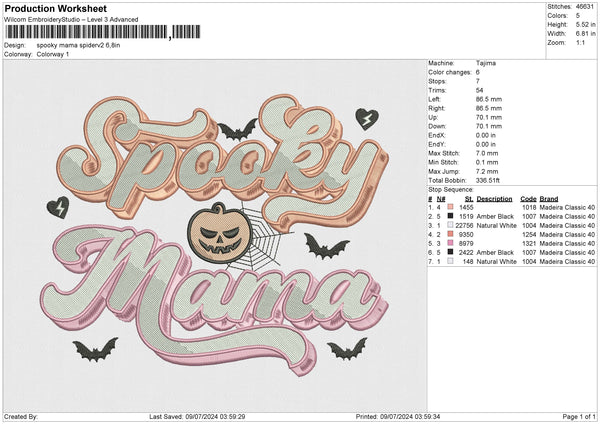Screen dimensions: 600x424
Task: Click code '1321' in the stop sequence
Action: click(x=529, y=243)
